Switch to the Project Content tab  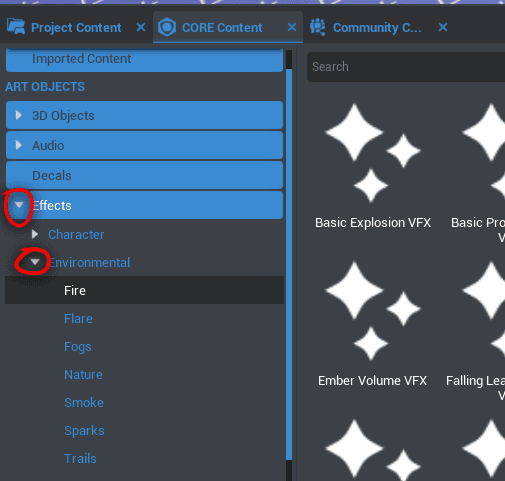point(76,27)
